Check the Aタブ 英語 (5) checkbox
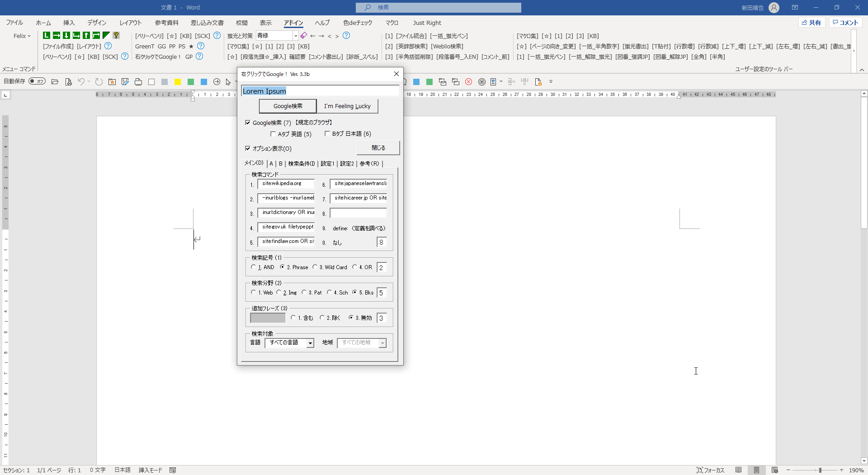 pos(273,134)
